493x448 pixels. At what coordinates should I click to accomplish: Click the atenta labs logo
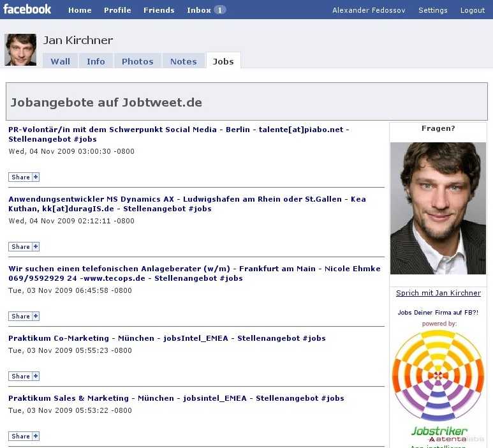tap(457, 439)
